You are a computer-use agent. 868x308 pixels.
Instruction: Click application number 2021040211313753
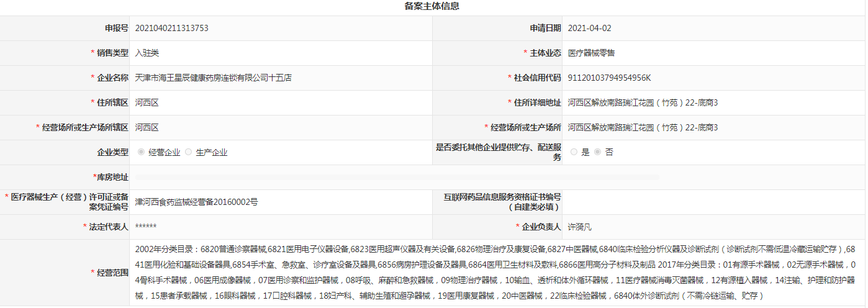click(172, 29)
